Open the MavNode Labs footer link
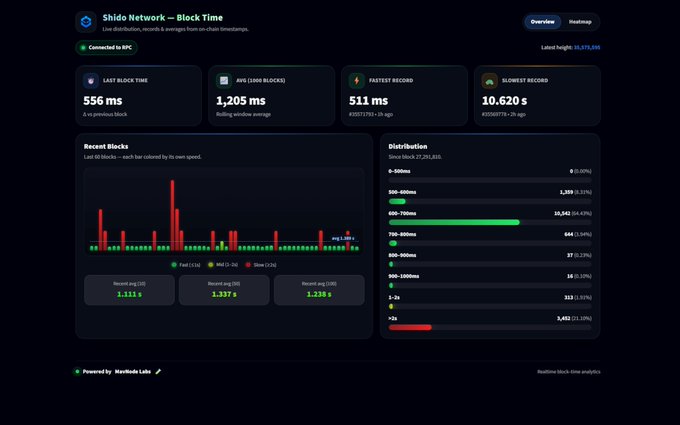The image size is (680, 425). coord(133,372)
